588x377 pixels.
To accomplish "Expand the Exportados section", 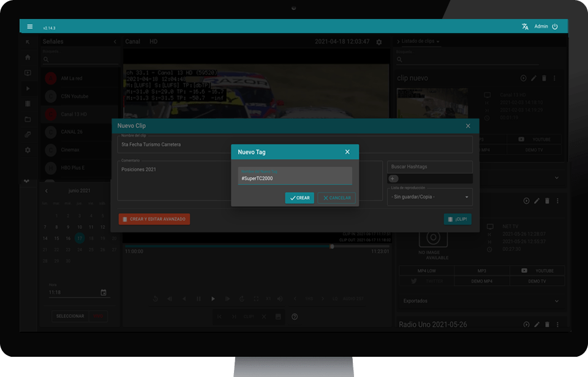I will tap(481, 301).
